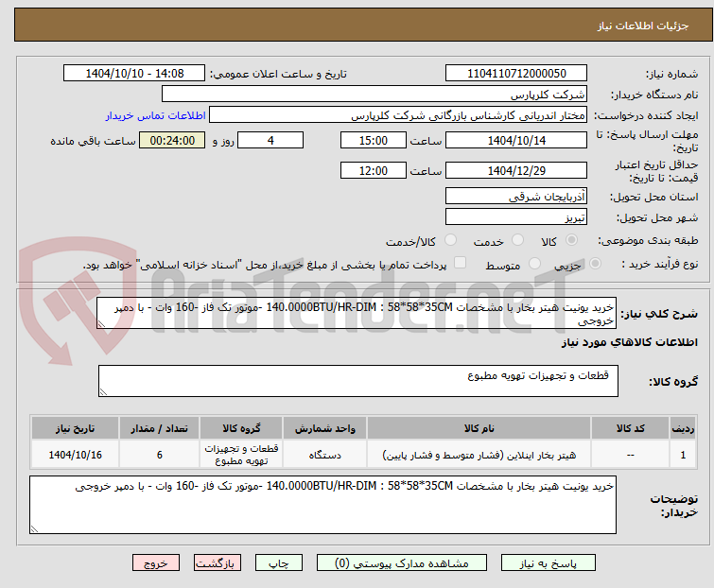Screen dimensions: 714x588
Task: Click the province field آذربایجان شرقی
Action: pyautogui.click(x=516, y=196)
